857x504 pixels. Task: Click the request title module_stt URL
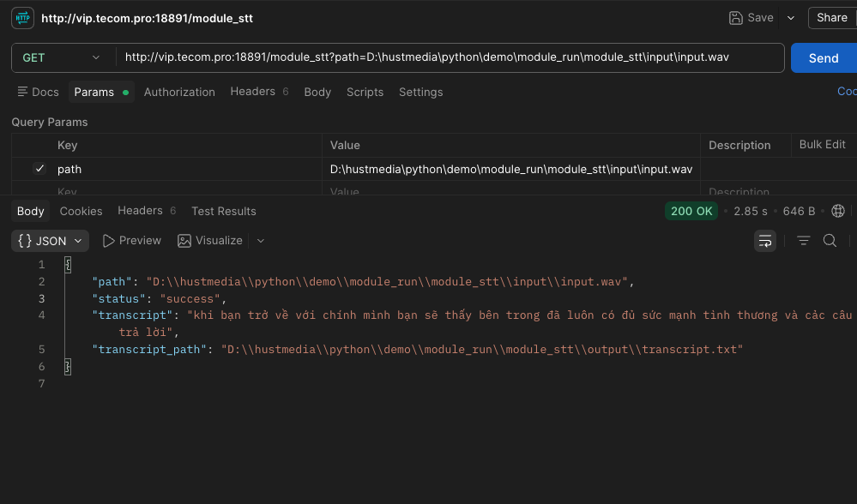pos(147,18)
